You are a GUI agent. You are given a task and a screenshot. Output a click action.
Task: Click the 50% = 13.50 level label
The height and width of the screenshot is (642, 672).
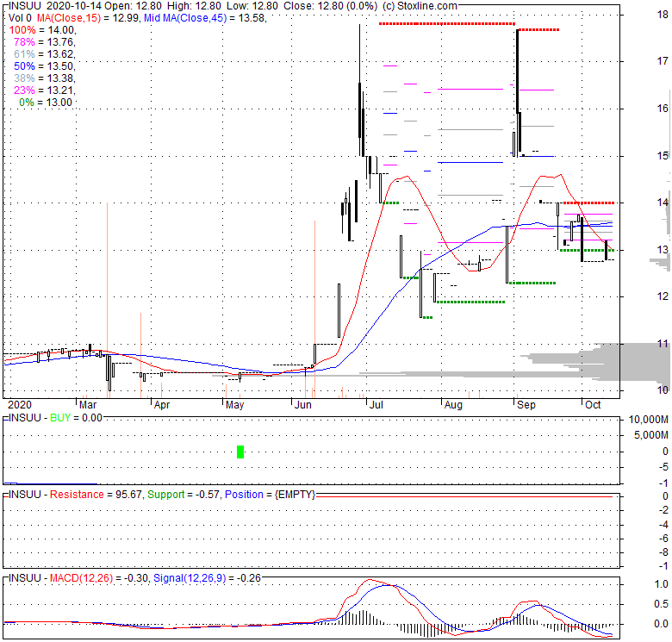pyautogui.click(x=44, y=66)
